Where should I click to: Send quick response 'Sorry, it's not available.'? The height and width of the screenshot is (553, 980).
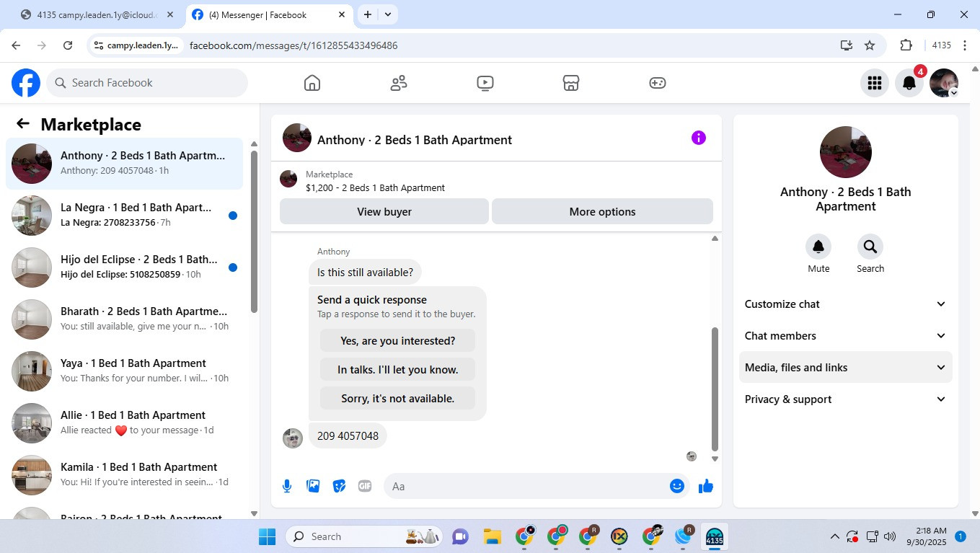point(397,398)
